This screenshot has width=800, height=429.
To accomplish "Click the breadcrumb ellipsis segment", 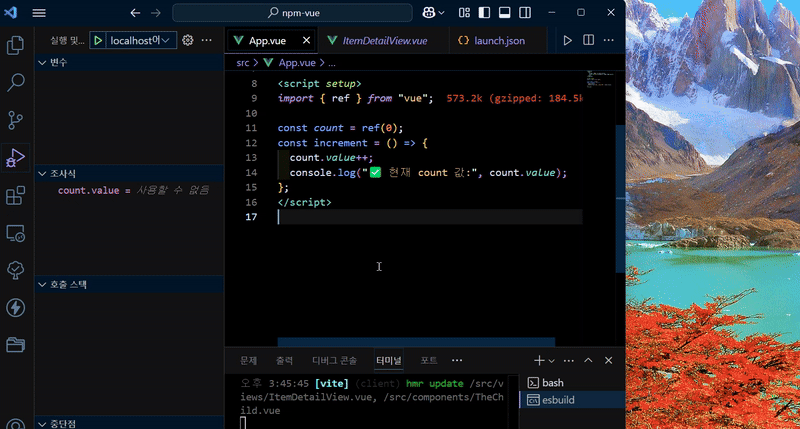I will click(332, 63).
